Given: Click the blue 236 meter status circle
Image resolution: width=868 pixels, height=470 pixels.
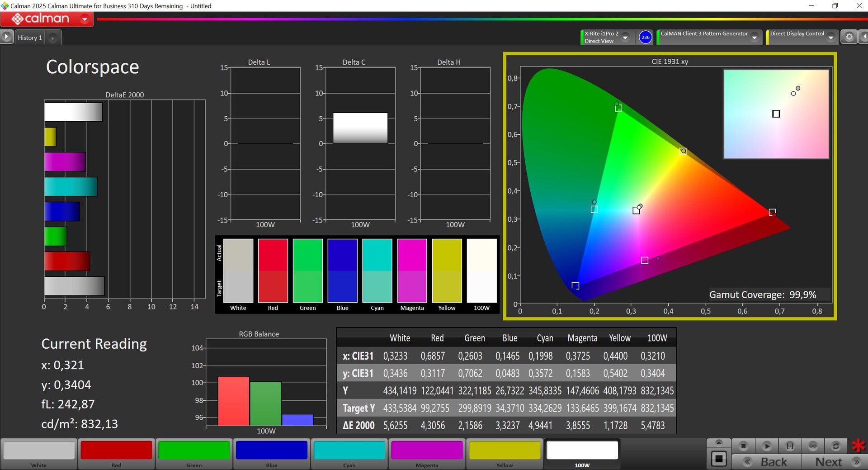Looking at the screenshot, I should click(x=646, y=37).
